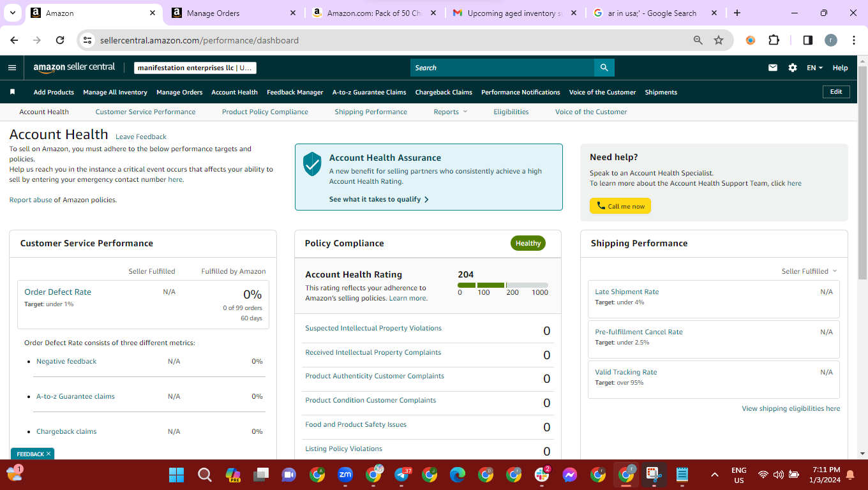This screenshot has width=868, height=490.
Task: Open Suspected Intellectual Property Violations link
Action: point(373,328)
